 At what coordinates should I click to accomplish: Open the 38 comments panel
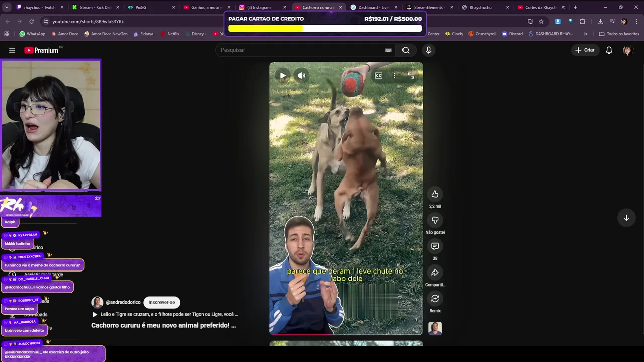point(435,246)
